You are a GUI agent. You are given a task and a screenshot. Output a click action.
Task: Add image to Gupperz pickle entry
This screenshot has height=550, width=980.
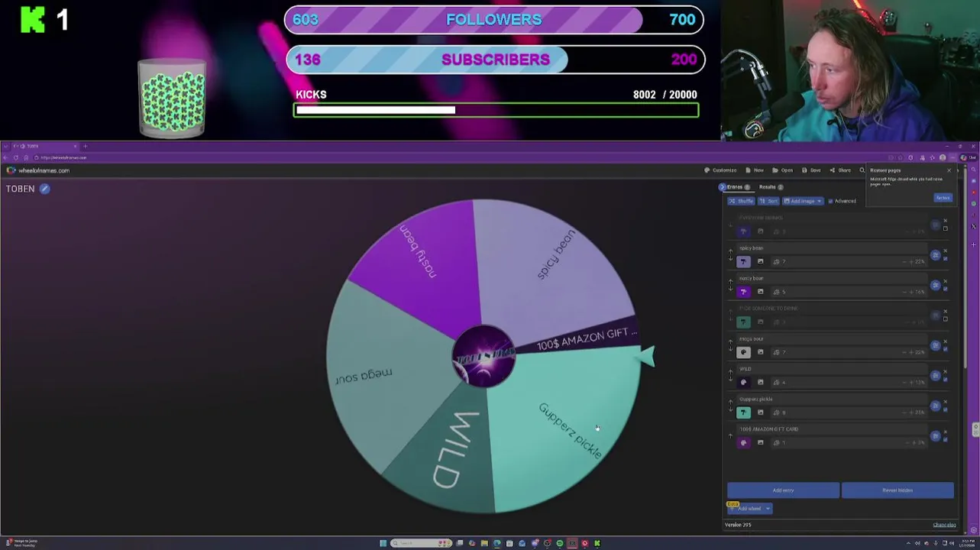pos(760,412)
